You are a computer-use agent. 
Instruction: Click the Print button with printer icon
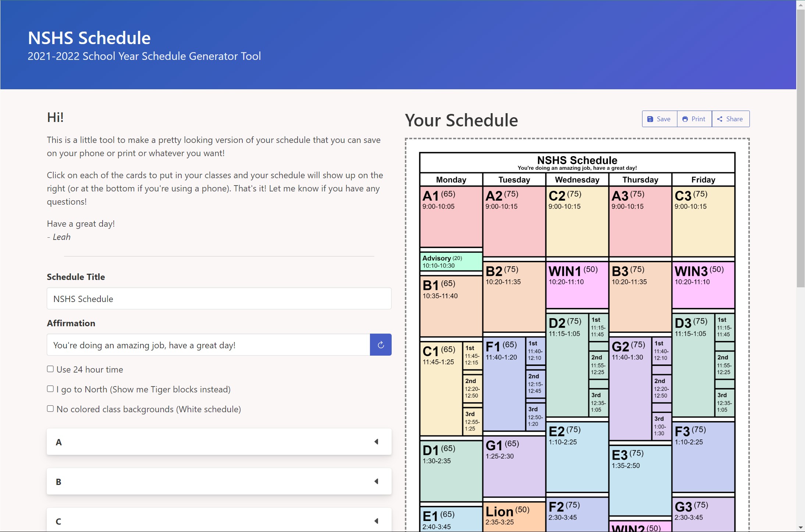(694, 119)
